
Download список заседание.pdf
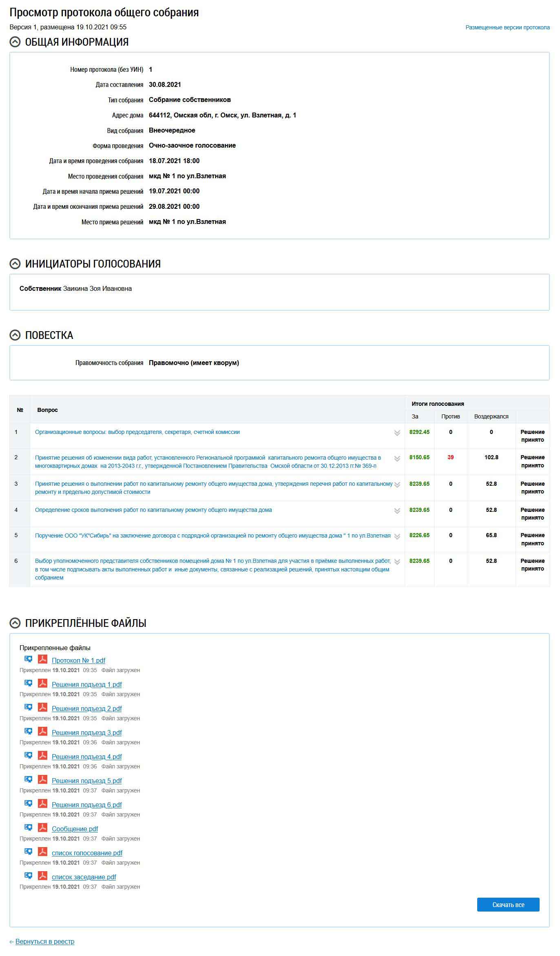(84, 877)
